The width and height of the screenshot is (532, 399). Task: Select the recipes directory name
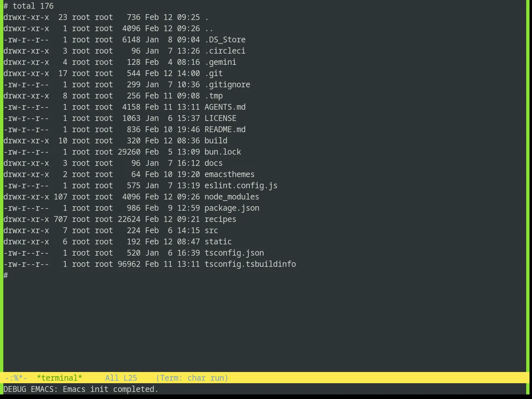(x=220, y=219)
